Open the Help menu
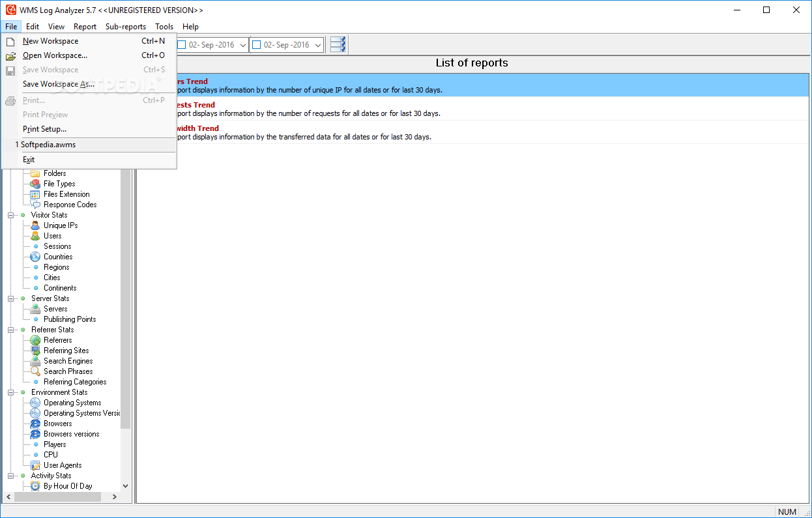812x518 pixels. (x=190, y=27)
